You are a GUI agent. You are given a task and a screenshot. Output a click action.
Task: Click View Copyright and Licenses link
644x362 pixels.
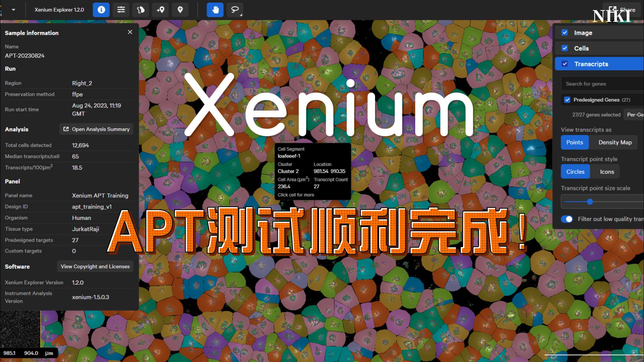pyautogui.click(x=95, y=266)
